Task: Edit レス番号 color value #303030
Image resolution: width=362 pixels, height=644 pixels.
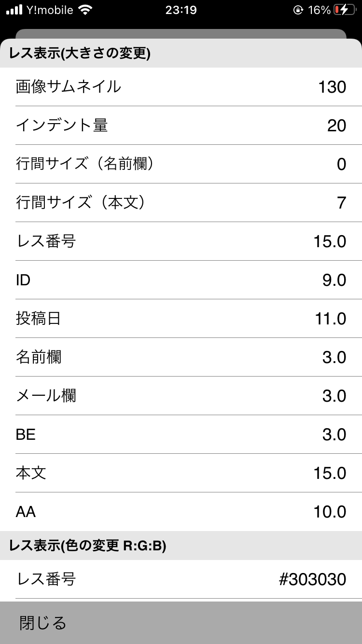Action: (312, 579)
